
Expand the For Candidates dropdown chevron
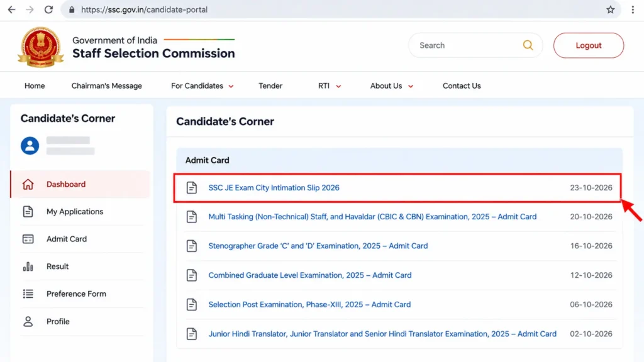pos(231,86)
